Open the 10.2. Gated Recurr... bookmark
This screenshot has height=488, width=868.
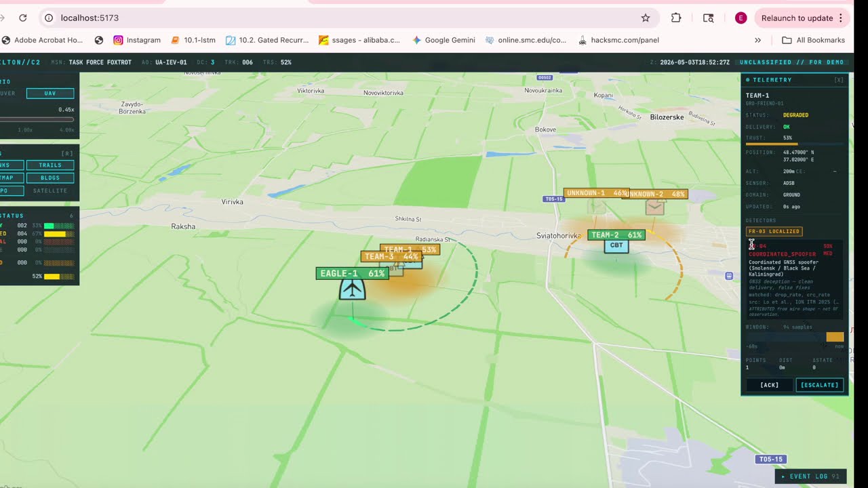point(267,40)
